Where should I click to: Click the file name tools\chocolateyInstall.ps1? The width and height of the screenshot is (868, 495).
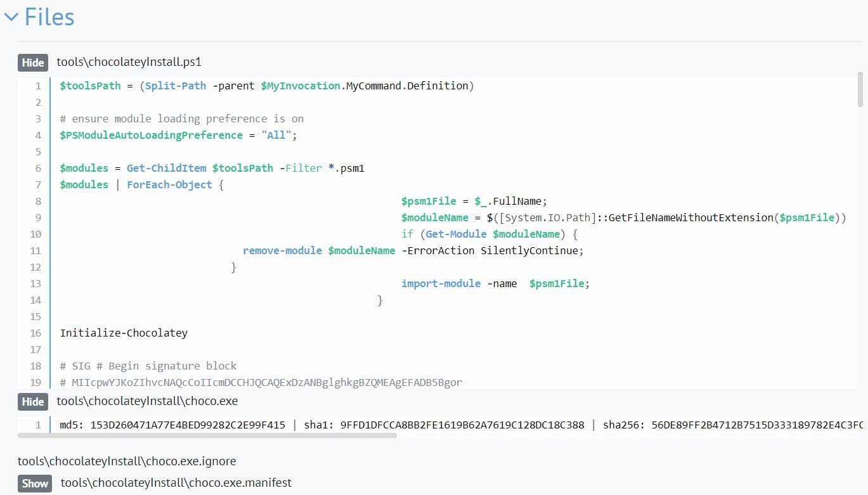pos(129,62)
